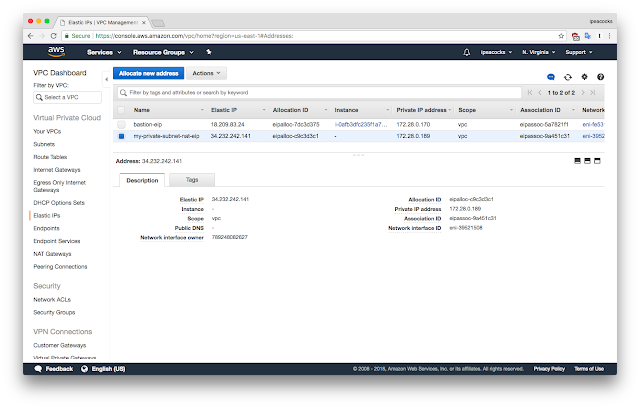The image size is (640, 408).
Task: Open the Select a VPC filter dropdown
Action: 67,97
